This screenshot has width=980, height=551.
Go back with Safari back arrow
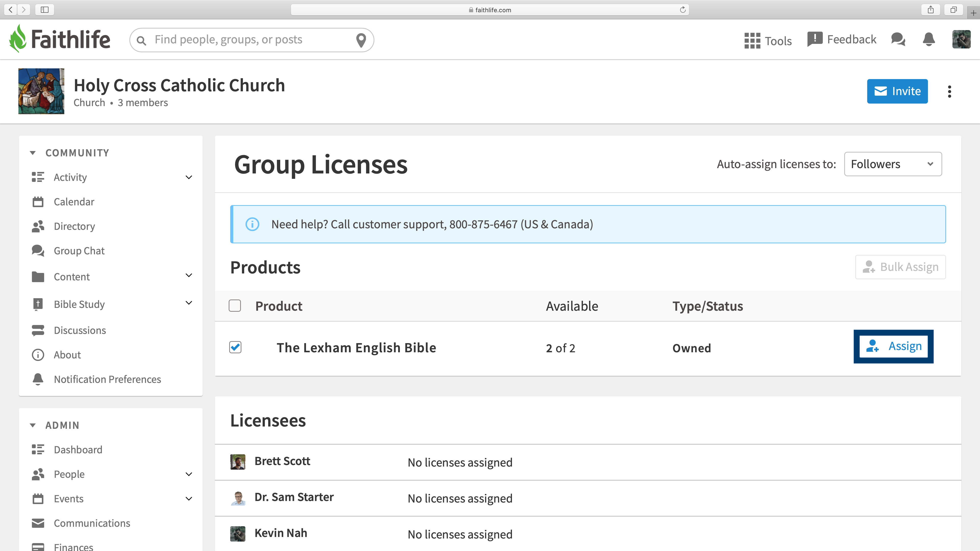pyautogui.click(x=11, y=9)
